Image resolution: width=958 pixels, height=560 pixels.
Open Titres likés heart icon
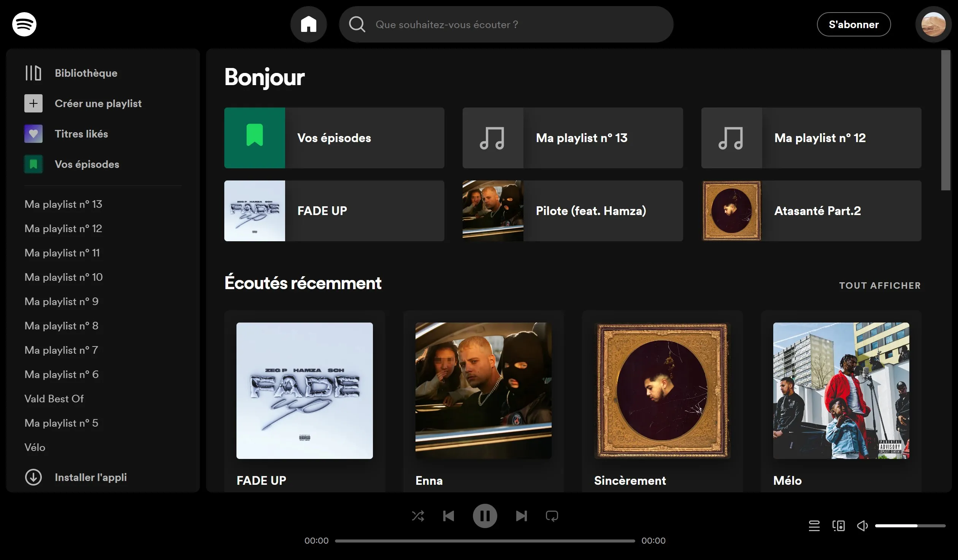(33, 134)
